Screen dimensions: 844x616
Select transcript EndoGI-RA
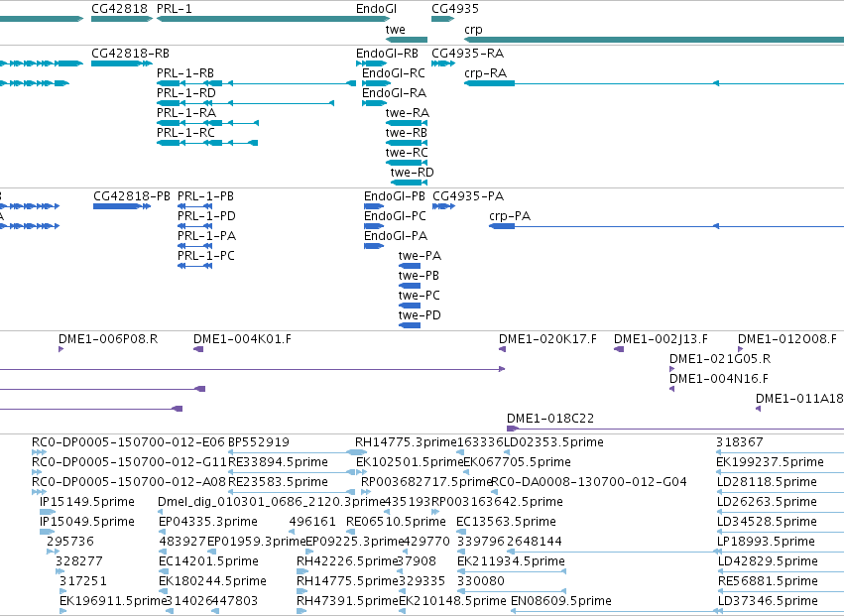point(375,103)
